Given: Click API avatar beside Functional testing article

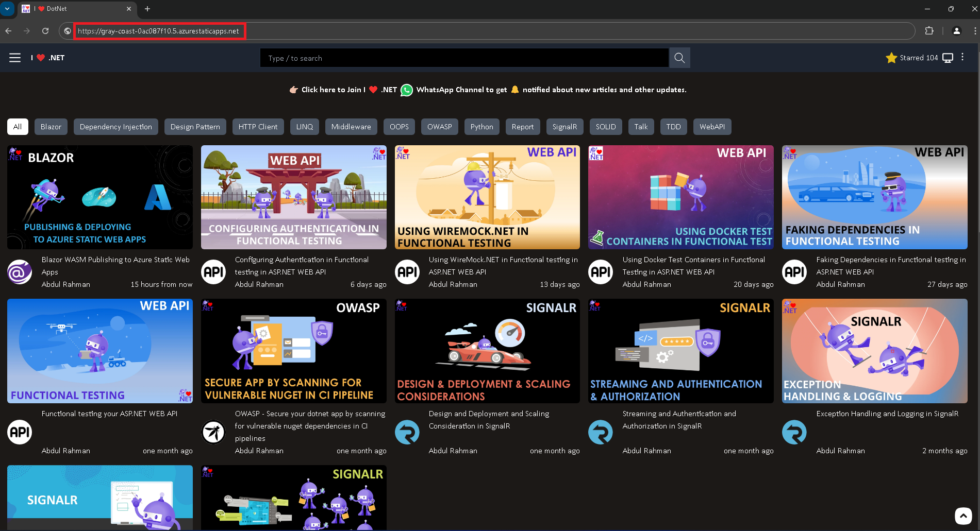Looking at the screenshot, I should pos(20,432).
